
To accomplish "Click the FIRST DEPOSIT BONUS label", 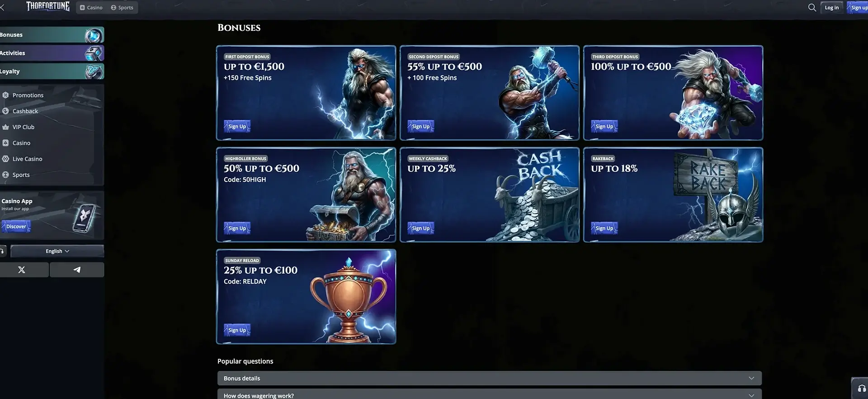I will 247,57.
